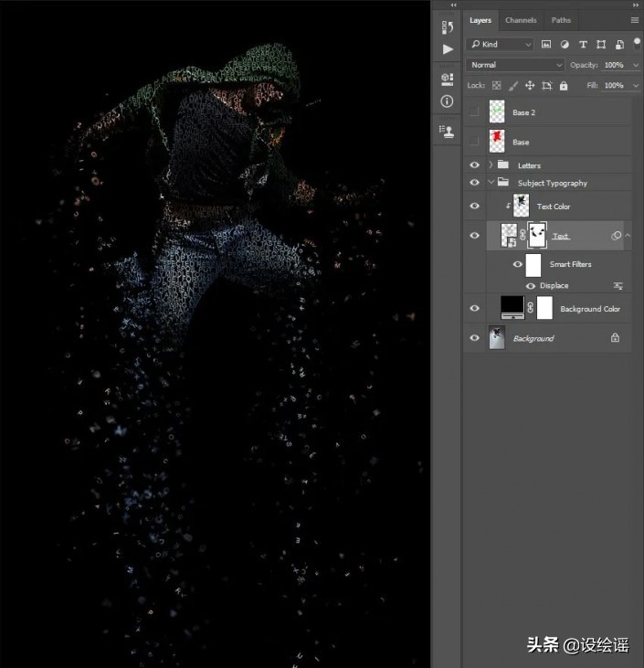Filter layers by pixel layers icon
This screenshot has height=668, width=644.
(546, 44)
